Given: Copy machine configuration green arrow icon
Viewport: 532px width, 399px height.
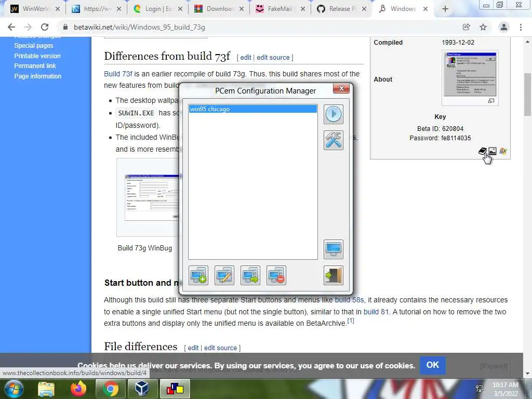Looking at the screenshot, I should (x=250, y=275).
